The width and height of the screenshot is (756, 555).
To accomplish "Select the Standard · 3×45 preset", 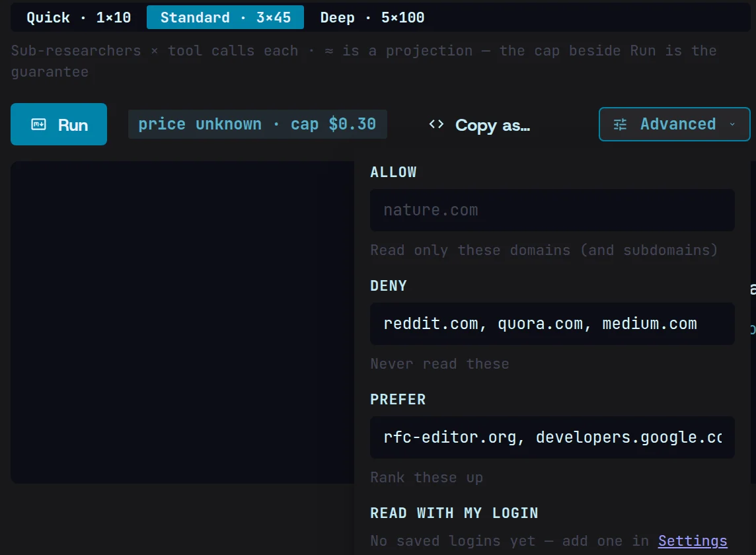I will [225, 18].
